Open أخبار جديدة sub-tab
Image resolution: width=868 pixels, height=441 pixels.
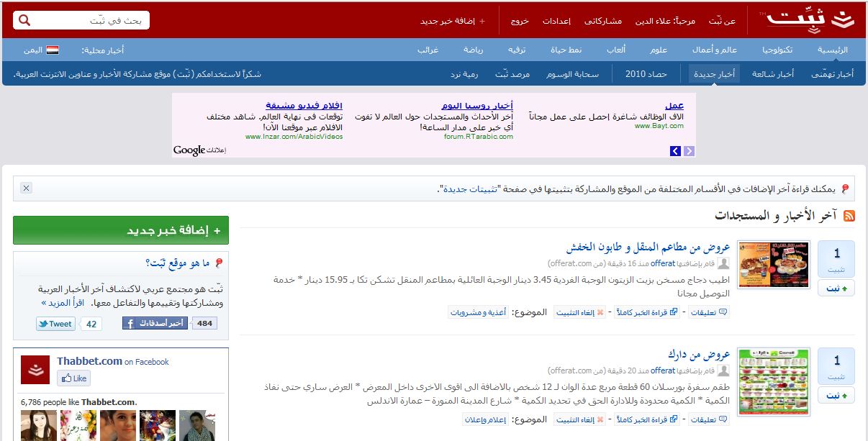pyautogui.click(x=715, y=74)
